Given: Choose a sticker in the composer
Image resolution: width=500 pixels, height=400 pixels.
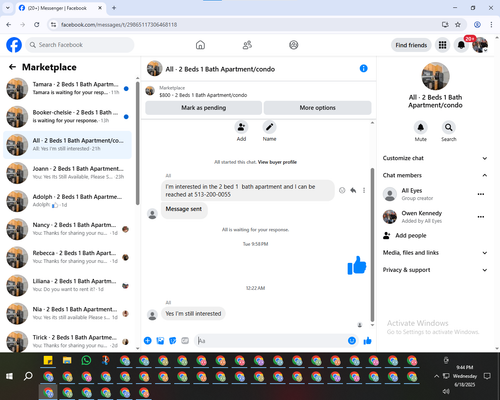Looking at the screenshot, I should (173, 341).
